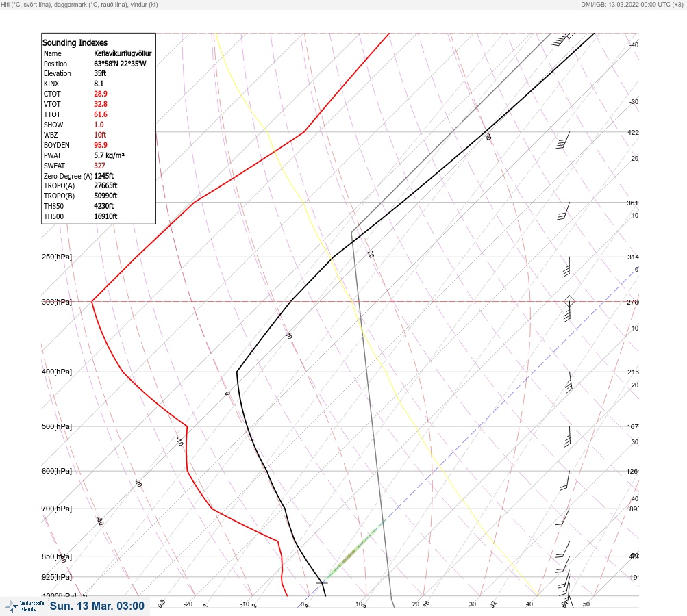
Task: Click the CTOT value 28.9
Action: (x=100, y=94)
